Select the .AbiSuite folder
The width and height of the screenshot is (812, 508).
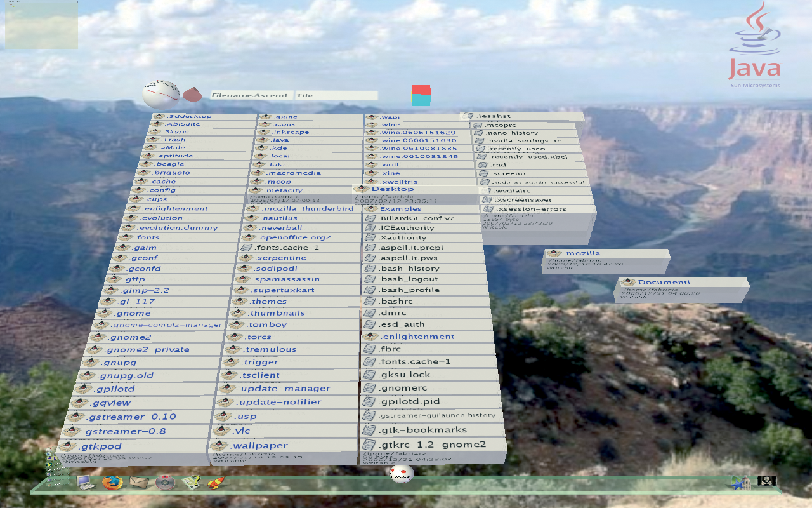(202, 124)
